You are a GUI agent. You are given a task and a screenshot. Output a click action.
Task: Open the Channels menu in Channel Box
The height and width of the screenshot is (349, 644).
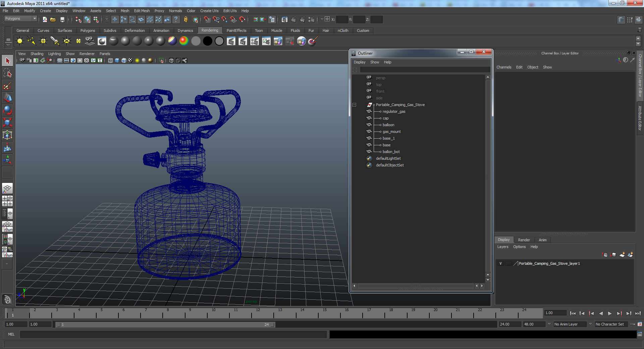point(504,67)
